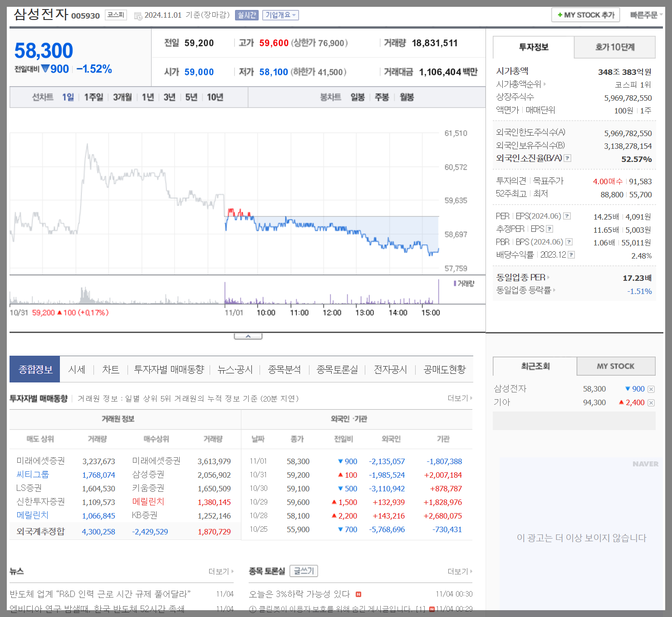Screen dimensions: 672x617
Task: Open 더보기 for 투자자별 매매동향
Action: pos(460,398)
